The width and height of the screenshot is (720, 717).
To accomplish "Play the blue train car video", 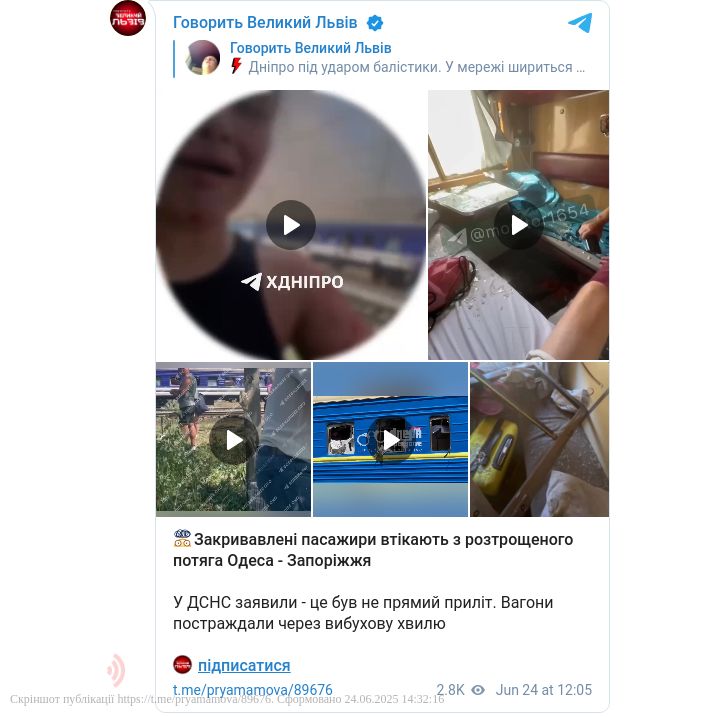I will [391, 440].
